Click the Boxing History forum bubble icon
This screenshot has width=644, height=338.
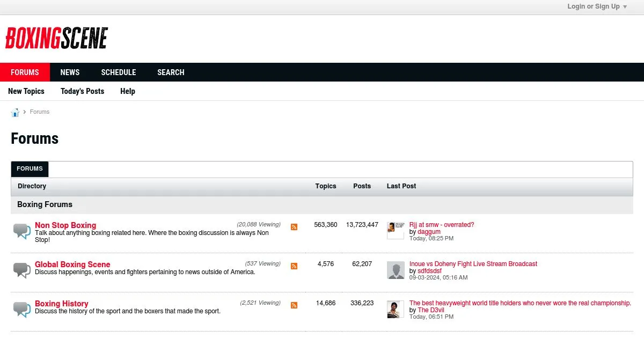[x=21, y=309]
